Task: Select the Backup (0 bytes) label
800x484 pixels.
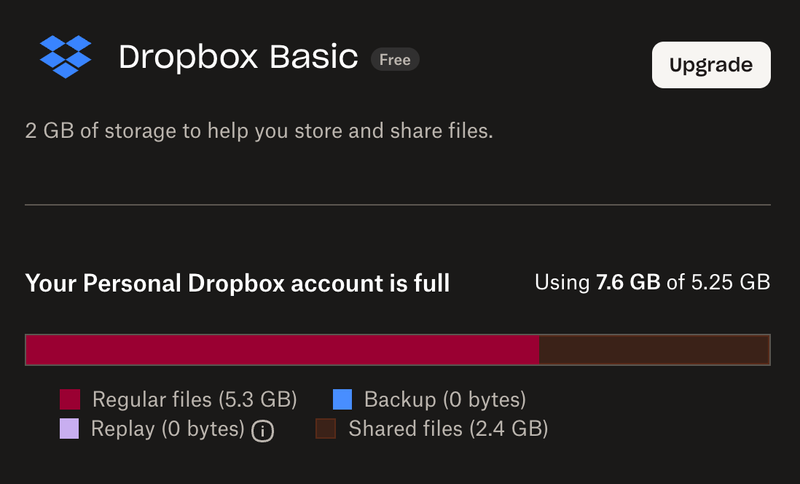Action: (x=444, y=400)
